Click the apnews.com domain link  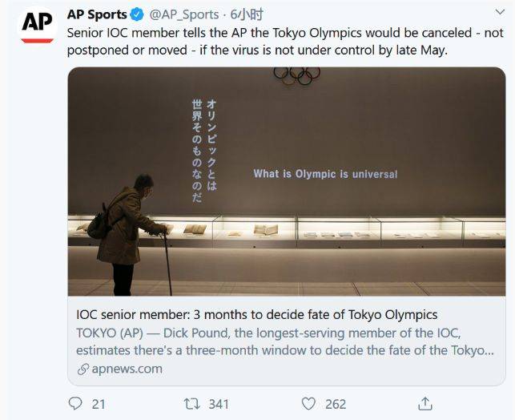(x=127, y=369)
